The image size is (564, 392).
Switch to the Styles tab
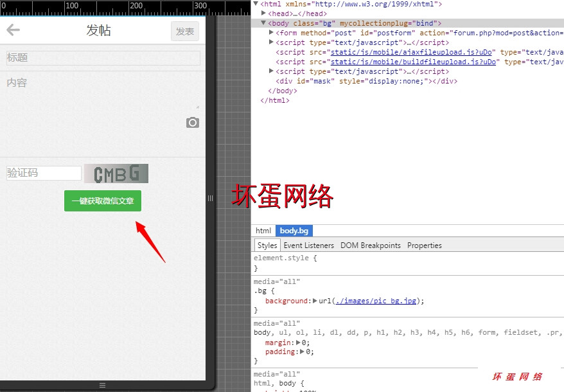(x=267, y=245)
